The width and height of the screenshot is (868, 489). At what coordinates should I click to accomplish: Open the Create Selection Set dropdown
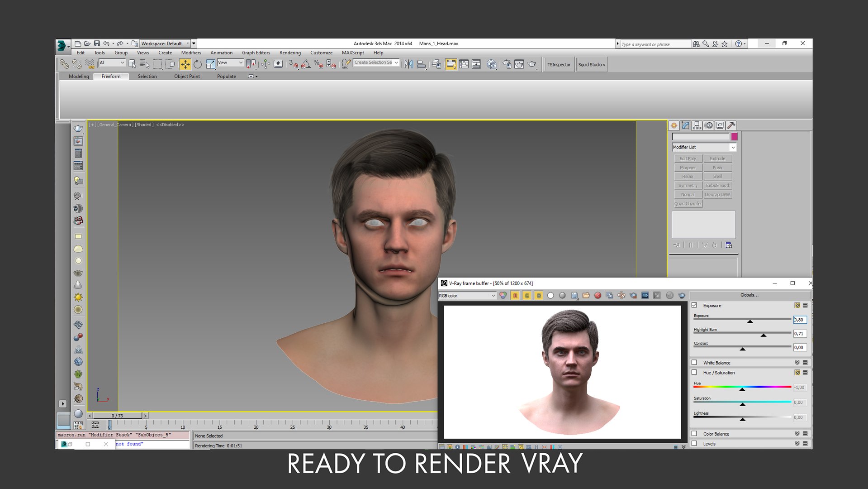[x=376, y=62]
